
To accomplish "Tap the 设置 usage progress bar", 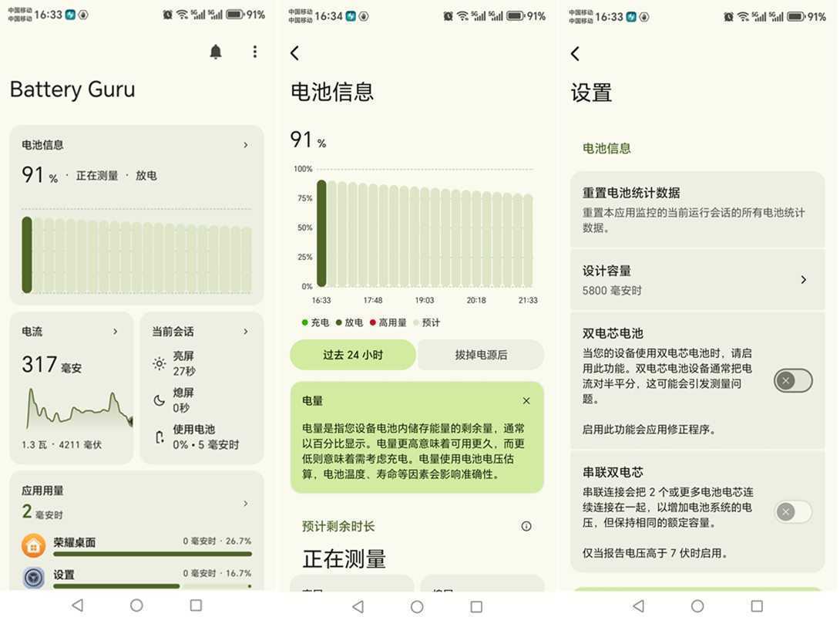I will [x=152, y=586].
